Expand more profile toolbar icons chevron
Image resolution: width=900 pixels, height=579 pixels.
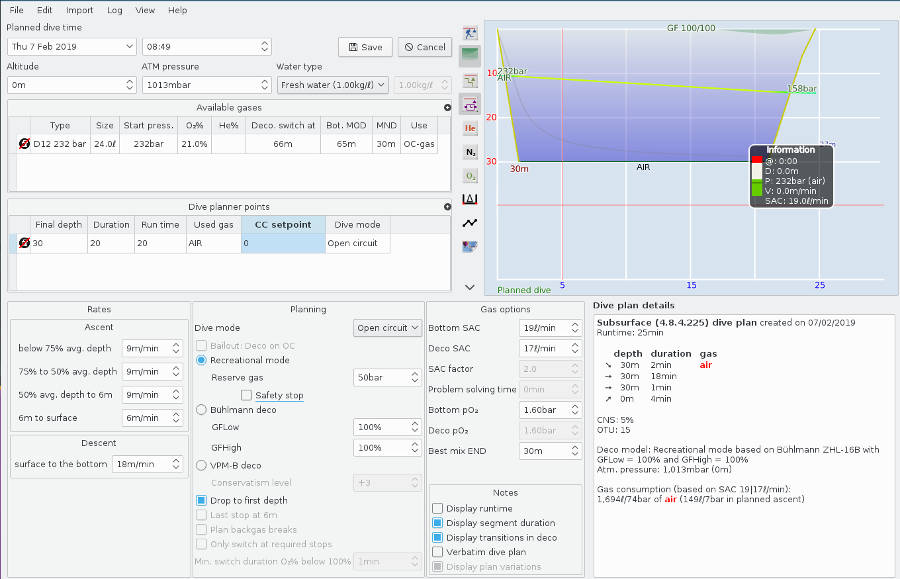pos(470,287)
